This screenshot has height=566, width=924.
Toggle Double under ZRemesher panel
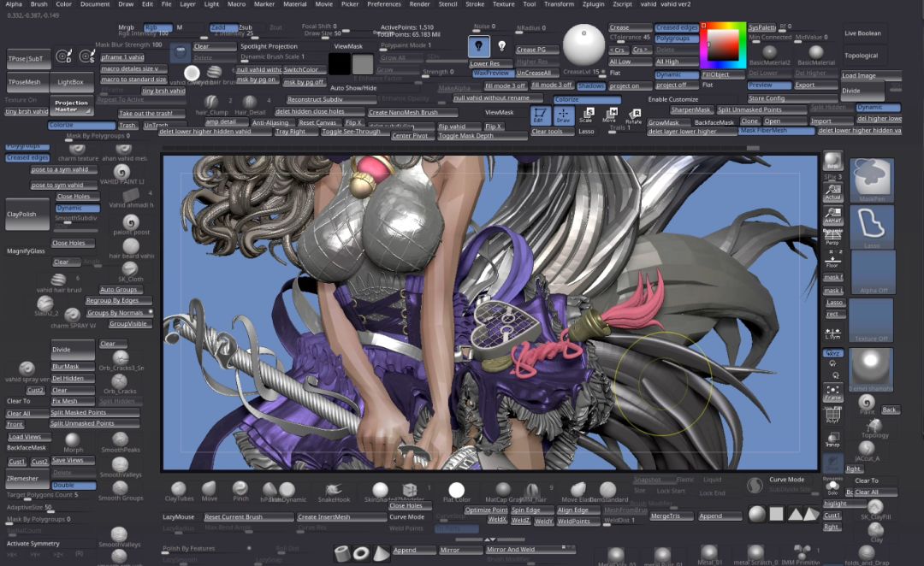pos(74,486)
